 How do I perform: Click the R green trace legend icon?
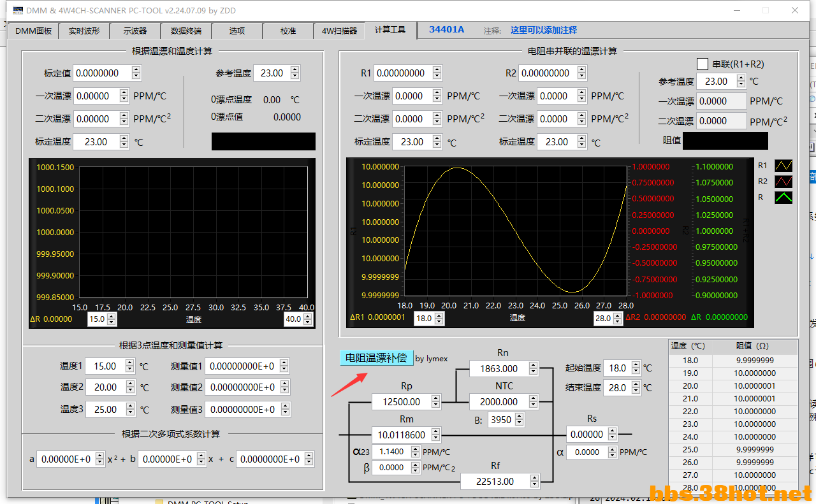[783, 198]
